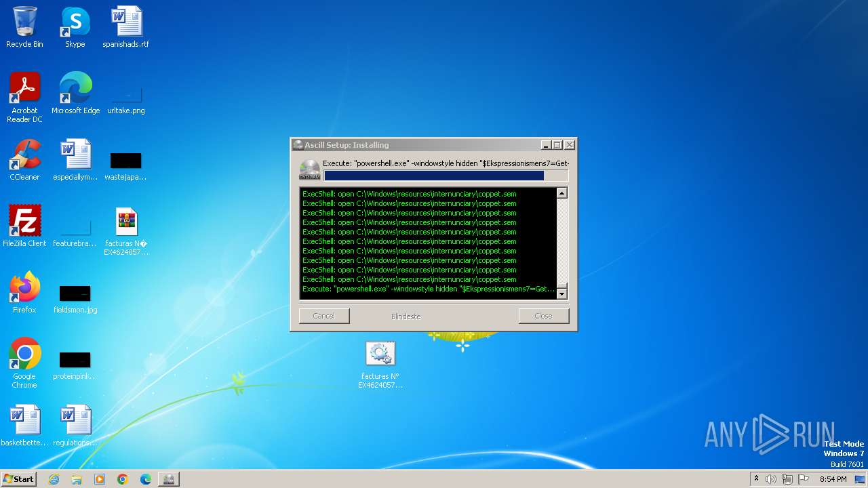Launch Firefox from the desktop

click(x=24, y=293)
